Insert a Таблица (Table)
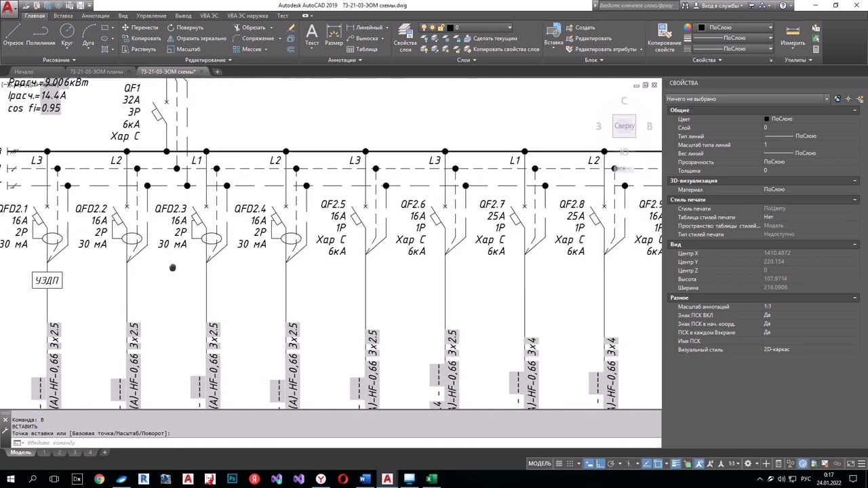Screen dimensions: 868x488 (x=362, y=49)
